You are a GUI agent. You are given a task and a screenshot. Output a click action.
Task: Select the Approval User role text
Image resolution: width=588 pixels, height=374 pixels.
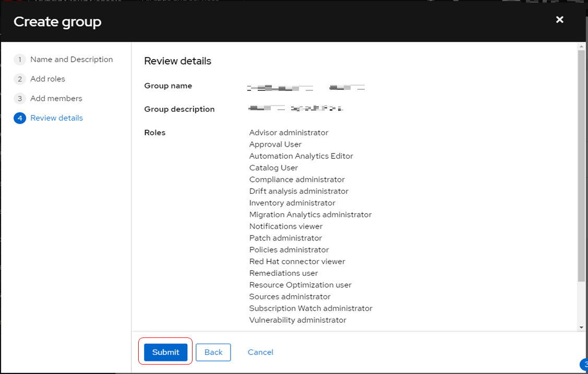275,144
